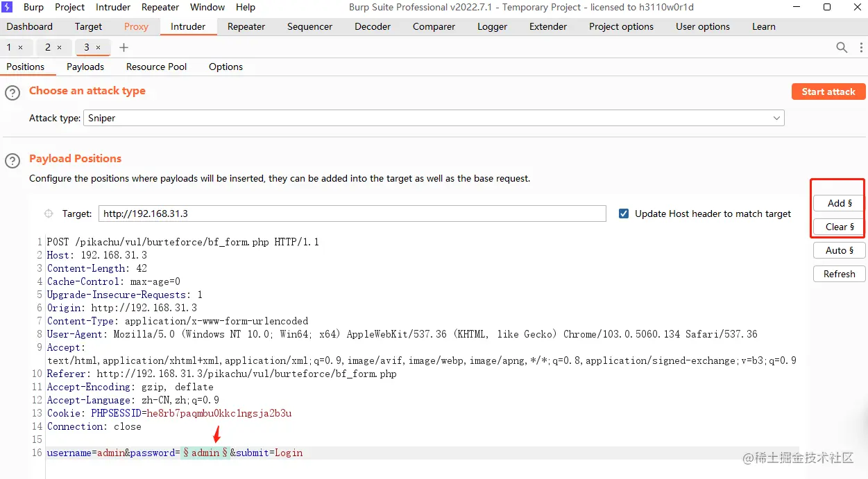
Task: Switch to the Resource Pool sub-tab
Action: (157, 67)
